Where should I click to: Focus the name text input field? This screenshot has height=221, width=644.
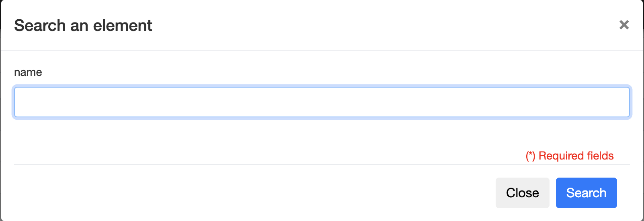[322, 102]
